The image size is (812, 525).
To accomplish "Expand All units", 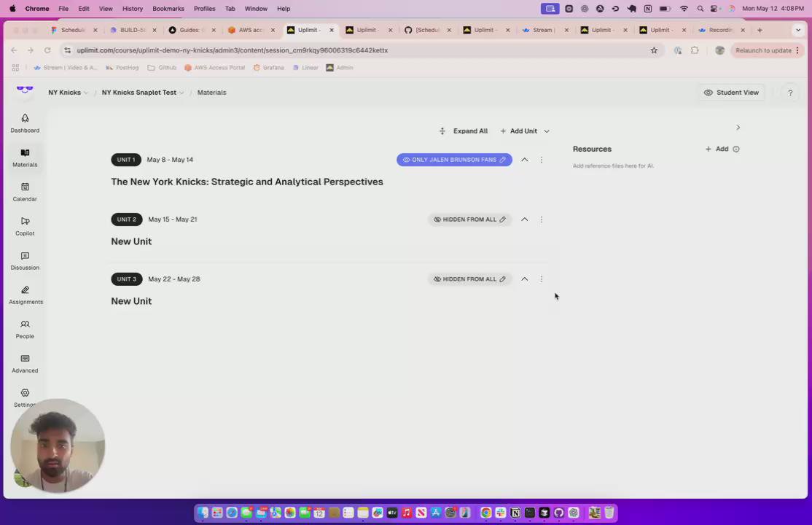I will [x=464, y=131].
